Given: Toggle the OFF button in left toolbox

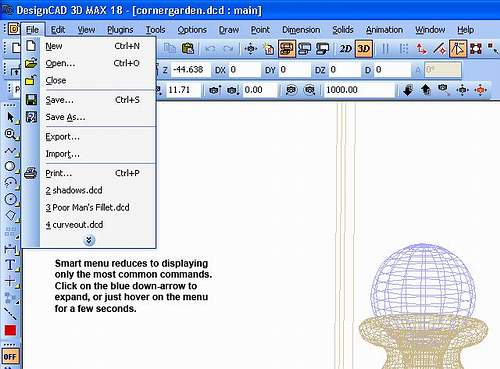Looking at the screenshot, I should click(10, 357).
